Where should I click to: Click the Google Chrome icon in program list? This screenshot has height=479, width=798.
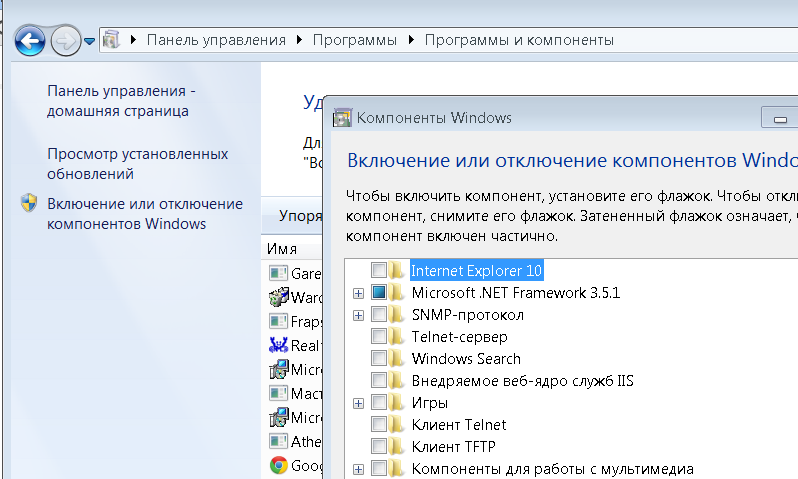point(278,465)
